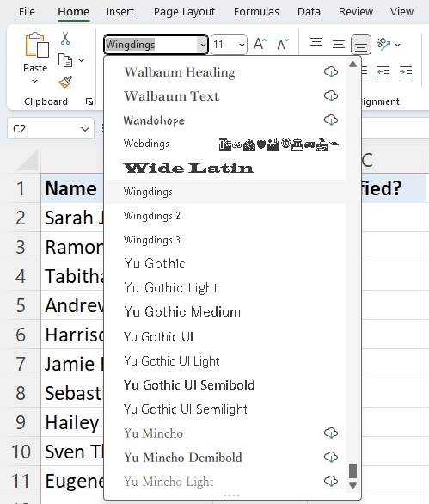The height and width of the screenshot is (504, 429).
Task: Click the Orientation text angle icon
Action: coord(383,44)
